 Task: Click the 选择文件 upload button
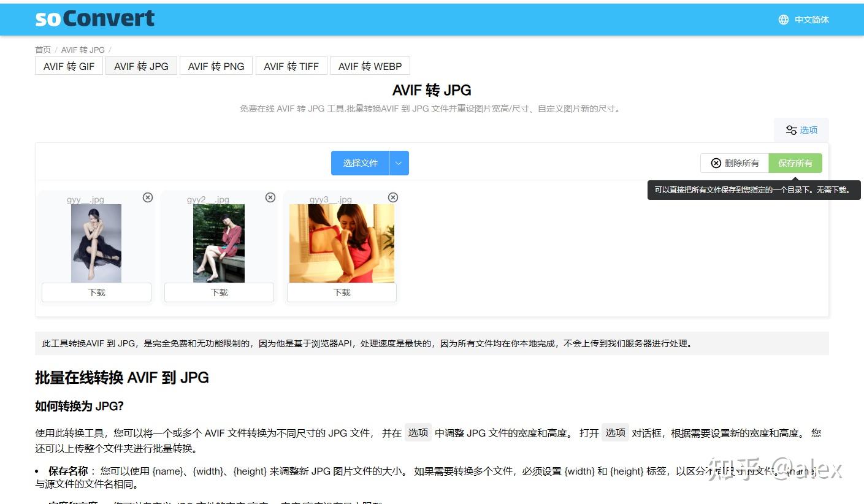tap(360, 162)
